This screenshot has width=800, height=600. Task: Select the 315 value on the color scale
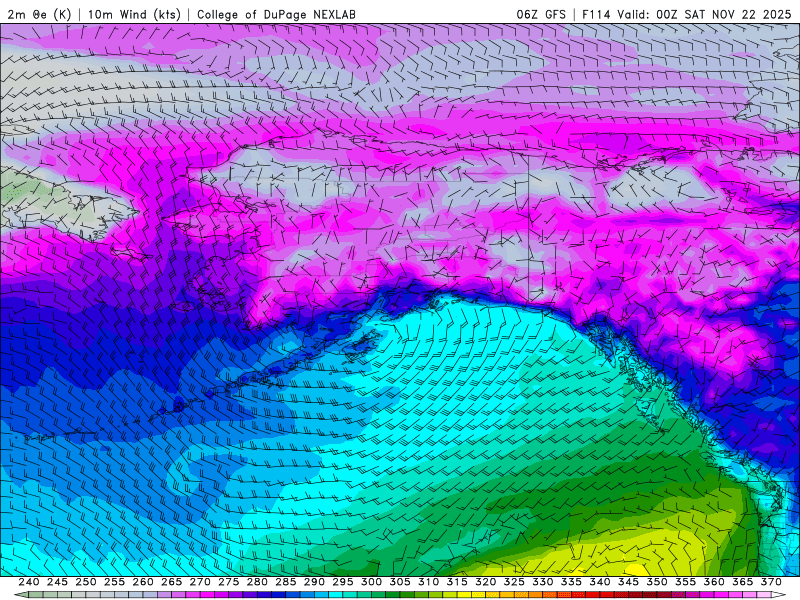point(457,582)
